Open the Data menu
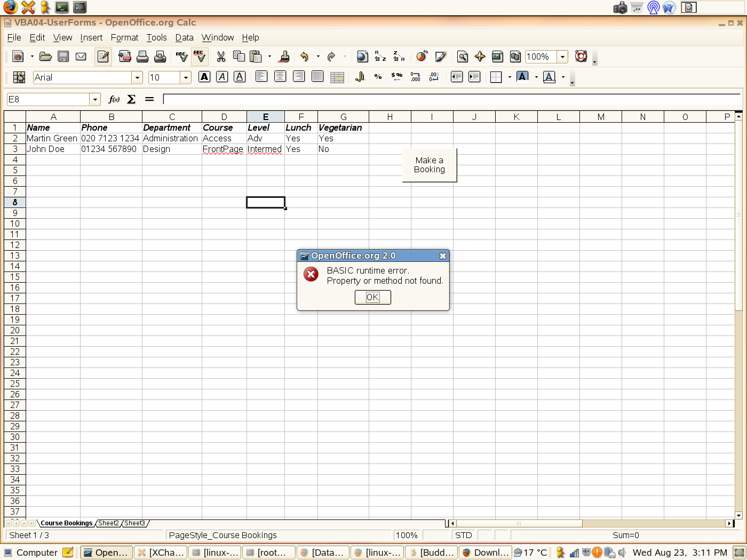Viewport: 747px width, 560px height. (x=184, y=37)
